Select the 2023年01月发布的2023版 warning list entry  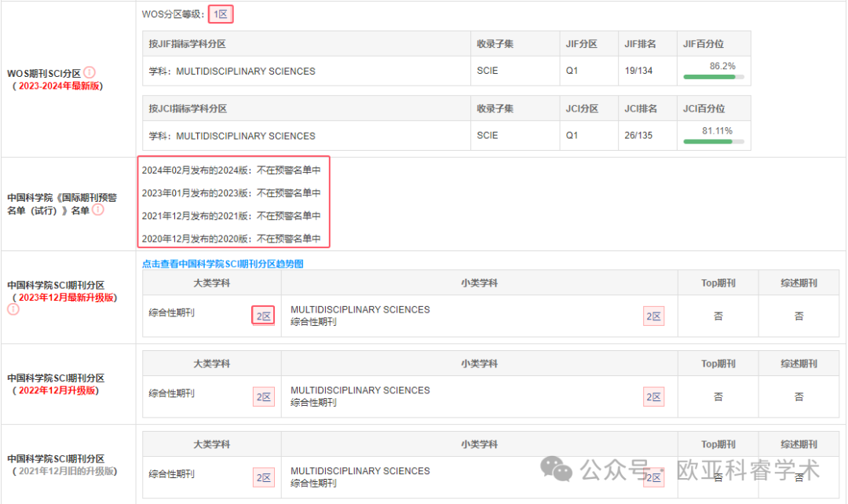click(231, 192)
